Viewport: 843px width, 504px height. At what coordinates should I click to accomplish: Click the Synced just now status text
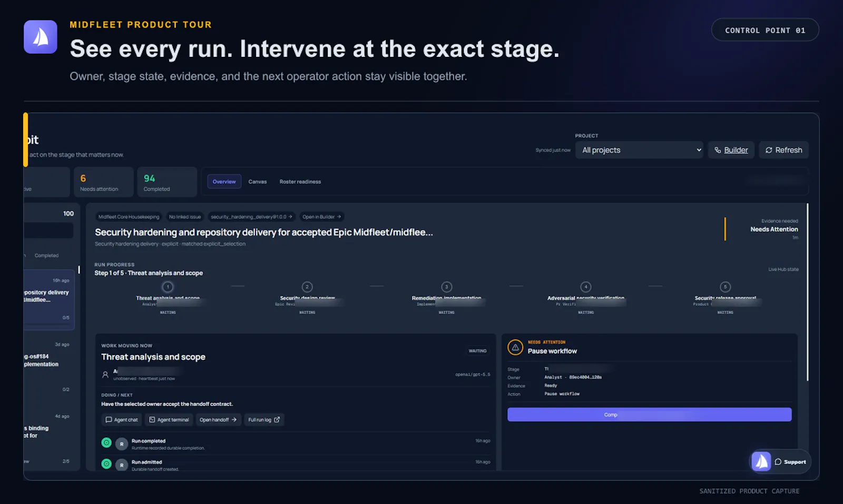pyautogui.click(x=553, y=150)
